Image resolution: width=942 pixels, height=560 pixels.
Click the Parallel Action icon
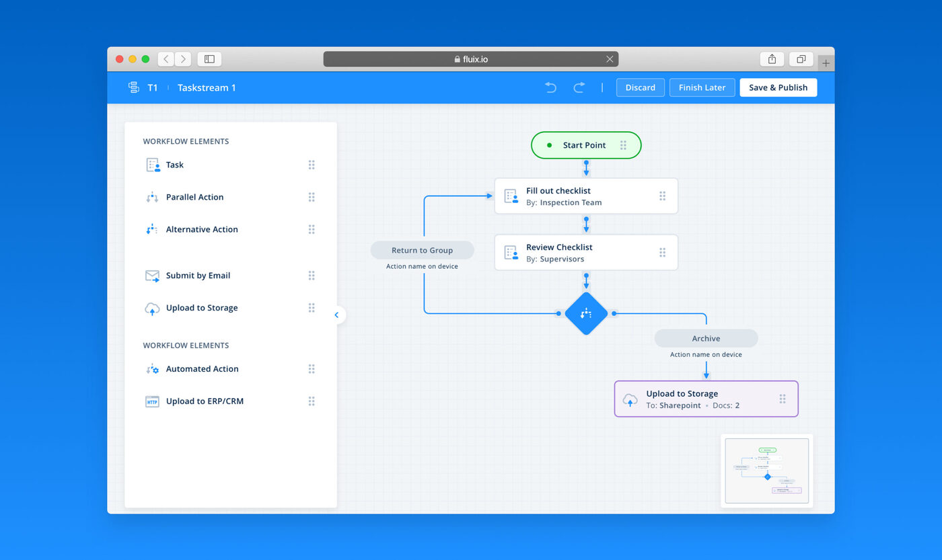(151, 197)
